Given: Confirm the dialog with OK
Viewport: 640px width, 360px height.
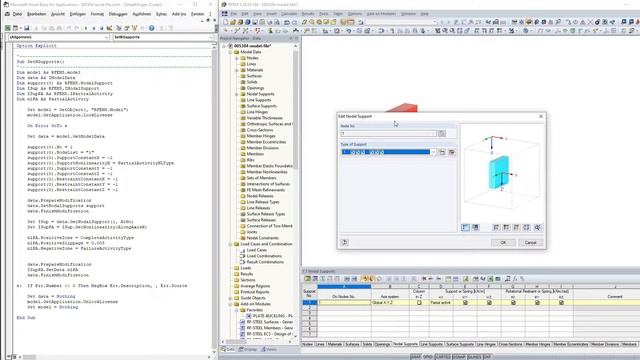Looking at the screenshot, I should pyautogui.click(x=503, y=242).
